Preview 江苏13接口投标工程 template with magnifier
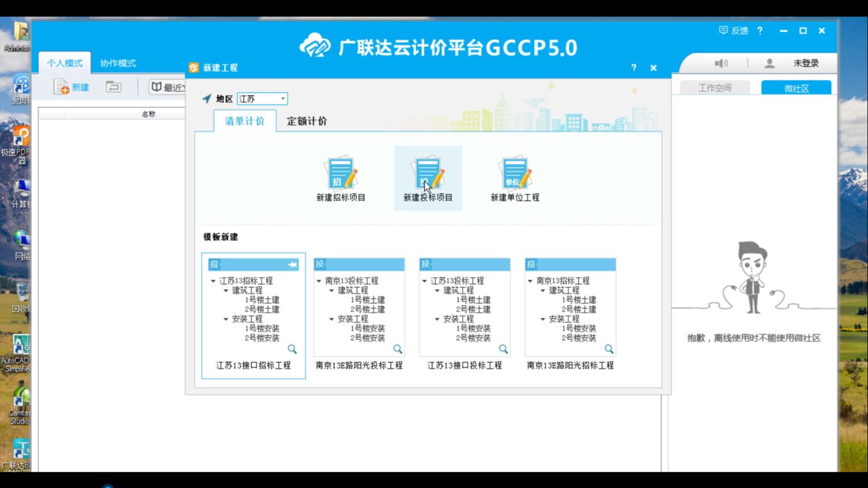Viewport: 868px width, 488px height. pos(503,349)
